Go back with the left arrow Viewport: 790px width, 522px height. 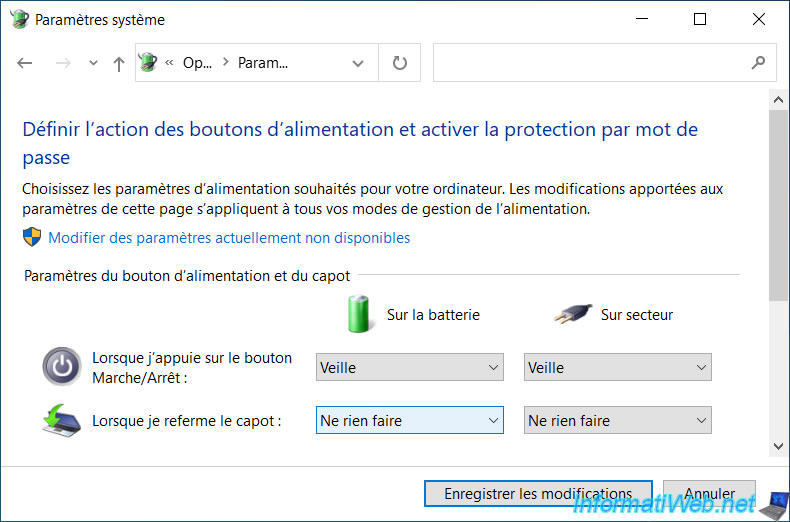[25, 63]
